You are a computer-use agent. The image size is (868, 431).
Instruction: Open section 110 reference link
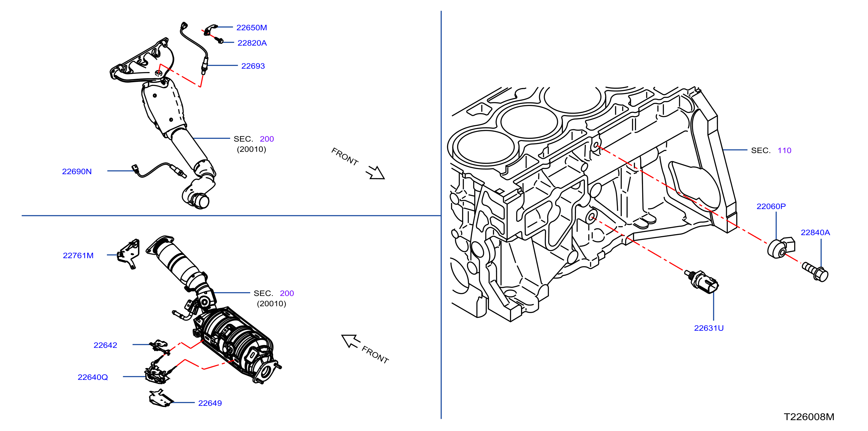pyautogui.click(x=784, y=150)
